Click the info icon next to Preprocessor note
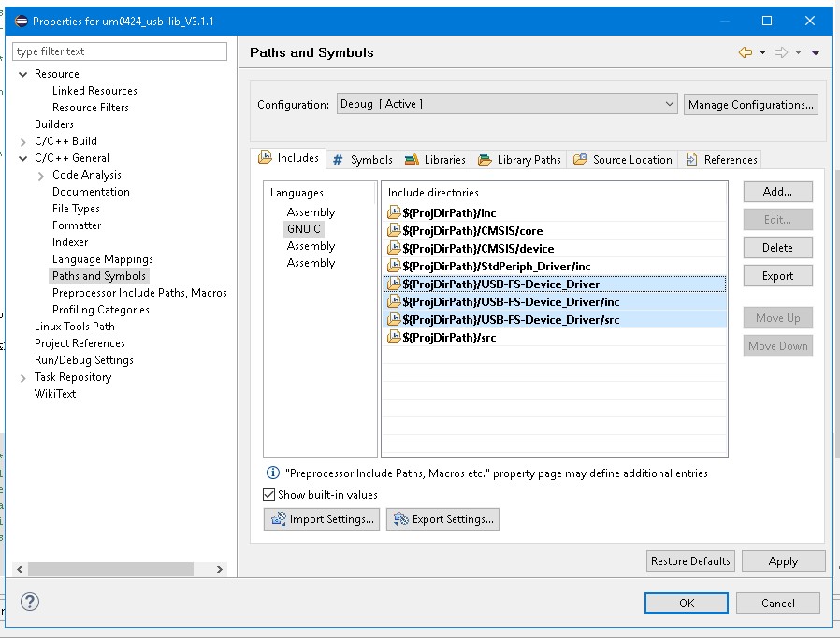 (273, 473)
